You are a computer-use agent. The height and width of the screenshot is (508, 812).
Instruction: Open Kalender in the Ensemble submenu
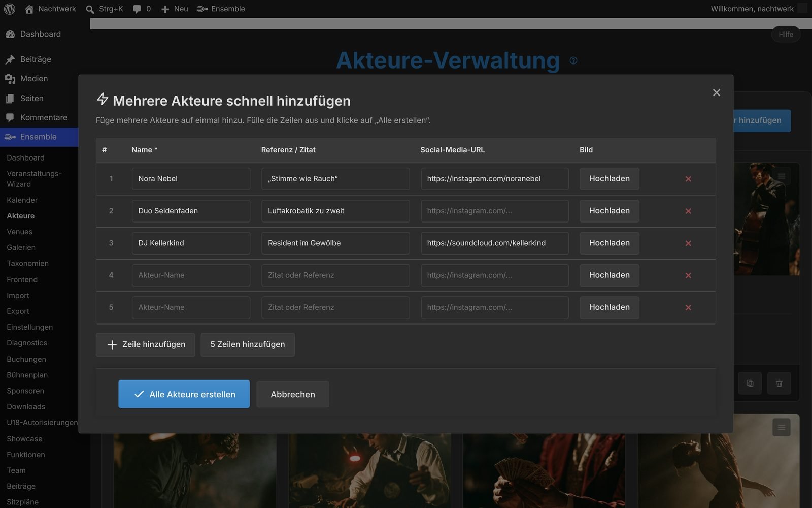click(22, 200)
